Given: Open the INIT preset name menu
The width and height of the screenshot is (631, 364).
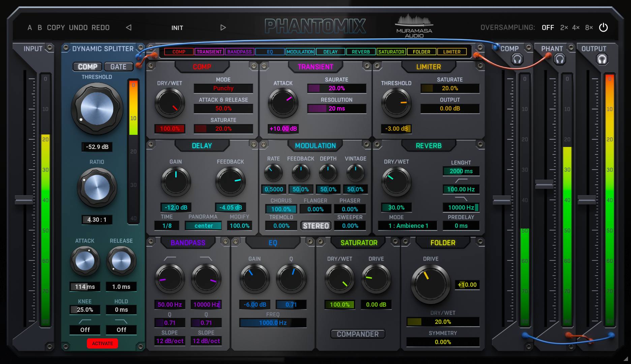Looking at the screenshot, I should pos(177,28).
